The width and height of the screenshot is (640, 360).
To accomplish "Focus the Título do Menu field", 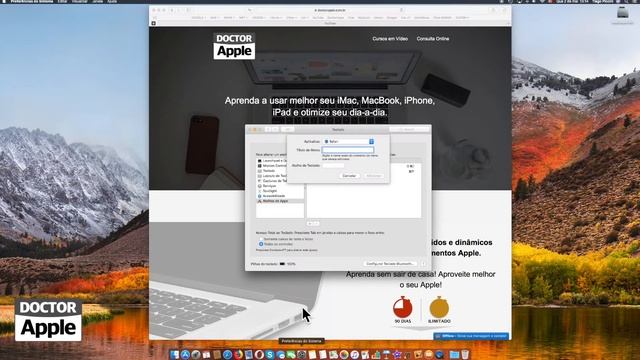I will coord(348,150).
